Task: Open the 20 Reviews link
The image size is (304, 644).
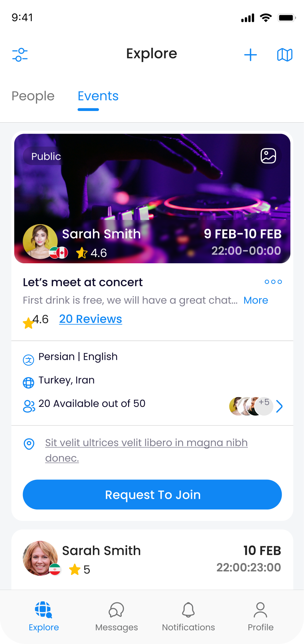Action: pyautogui.click(x=91, y=319)
